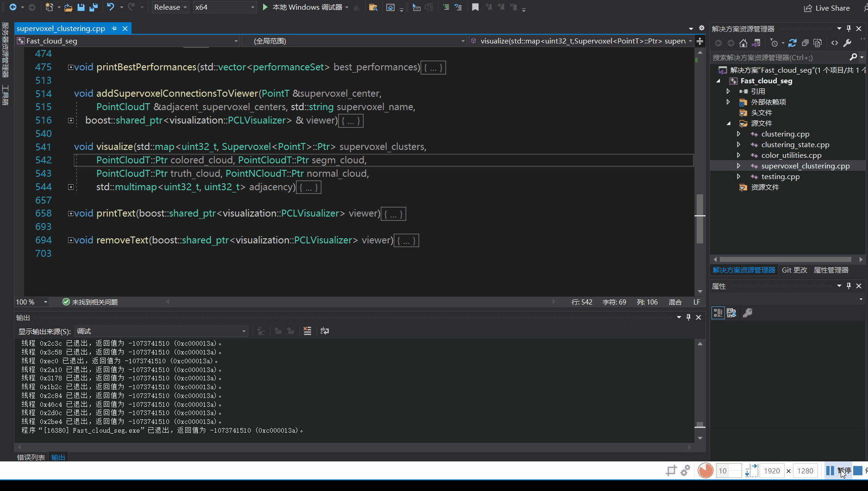Switch to the 错误列表 tab

coord(31,457)
